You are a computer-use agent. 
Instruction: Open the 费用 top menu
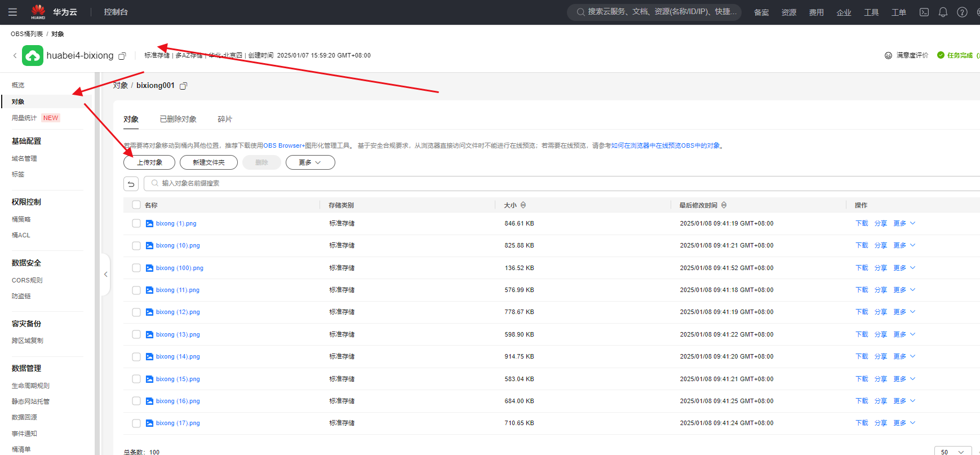coord(816,12)
